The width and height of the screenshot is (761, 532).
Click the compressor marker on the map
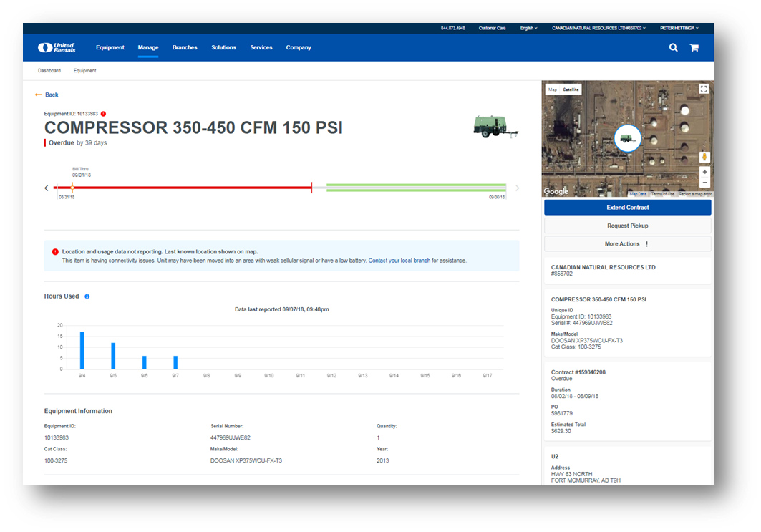[627, 138]
